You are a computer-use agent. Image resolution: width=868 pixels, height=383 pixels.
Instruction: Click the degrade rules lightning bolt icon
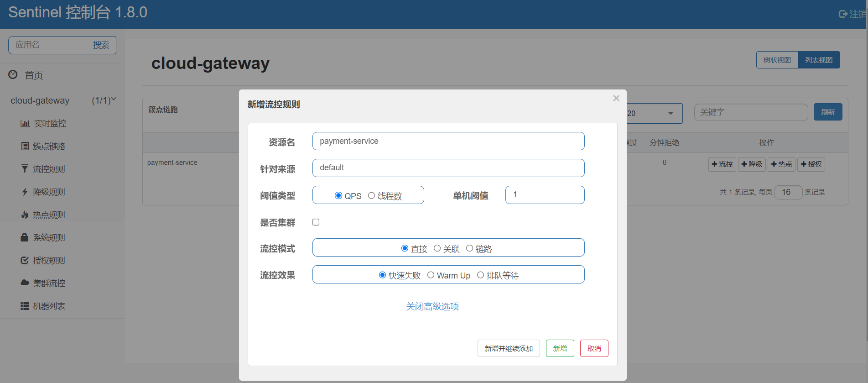coord(25,192)
